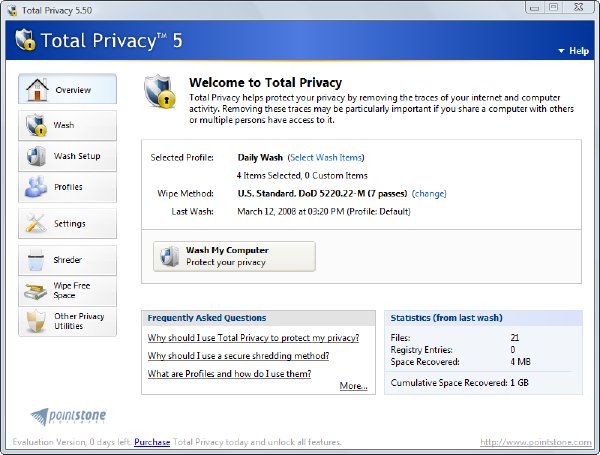600x455 pixels.
Task: Open Other Privacy Utilities
Action: coord(67,321)
